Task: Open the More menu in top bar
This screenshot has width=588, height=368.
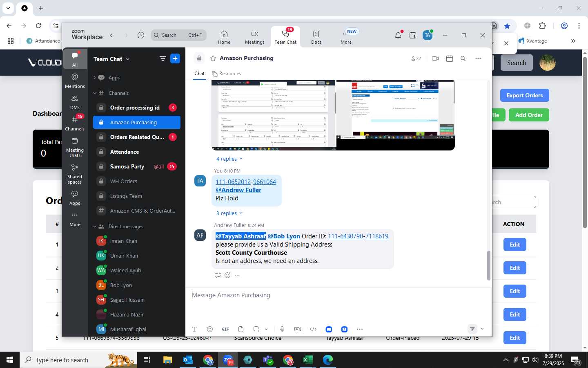Action: point(346,37)
